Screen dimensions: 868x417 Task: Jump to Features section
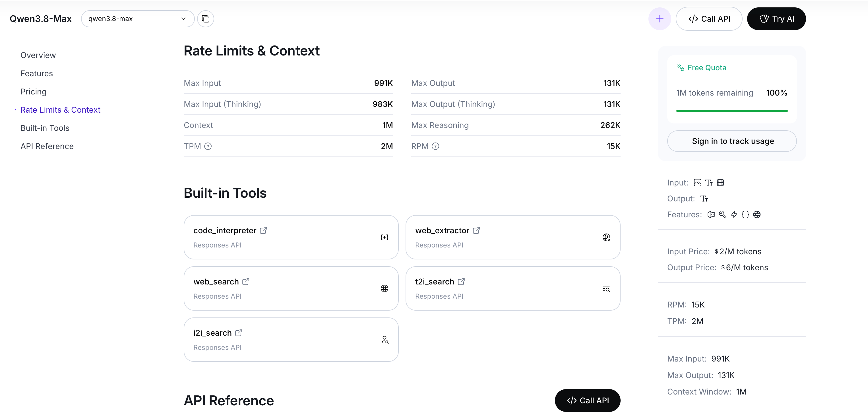pyautogui.click(x=37, y=73)
